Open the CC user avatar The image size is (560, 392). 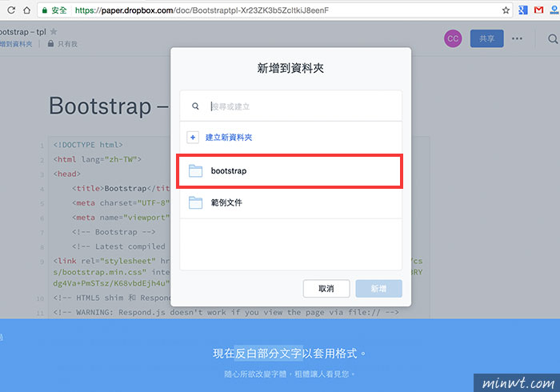coord(453,38)
